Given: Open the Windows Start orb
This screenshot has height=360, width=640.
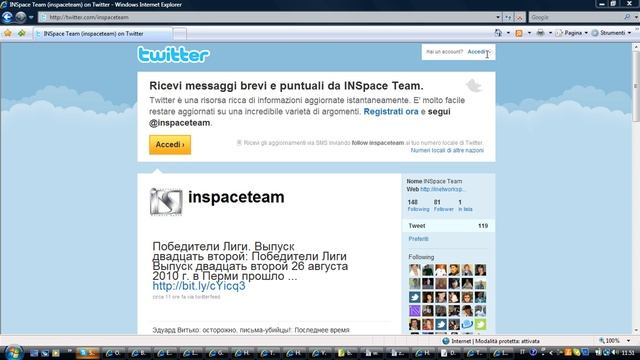Looking at the screenshot, I should point(13,353).
